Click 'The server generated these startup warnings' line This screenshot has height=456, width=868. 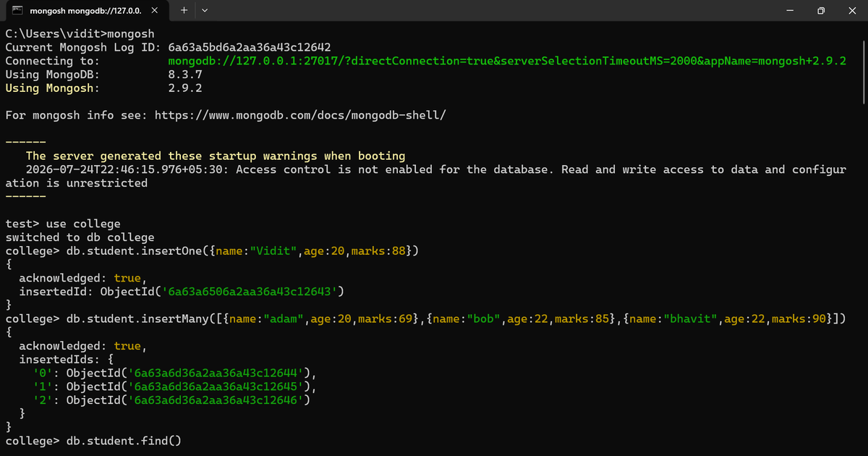coord(216,156)
